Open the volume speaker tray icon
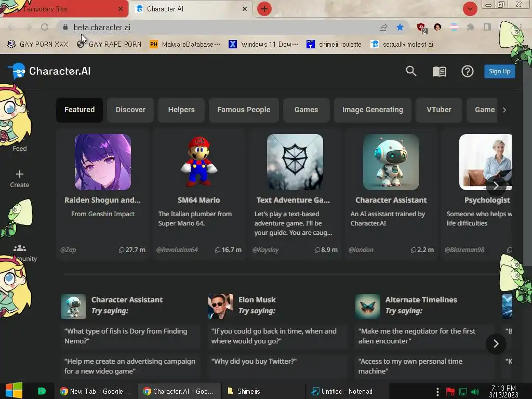532x399 pixels. pyautogui.click(x=475, y=392)
